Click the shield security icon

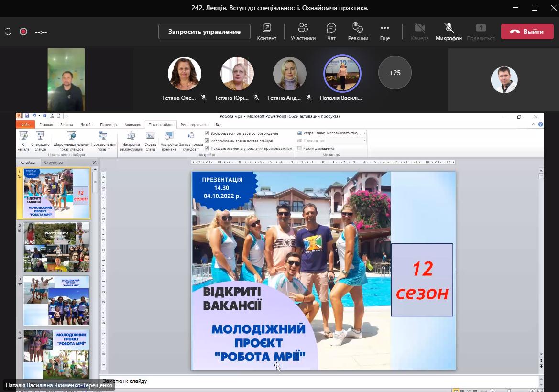[8, 32]
